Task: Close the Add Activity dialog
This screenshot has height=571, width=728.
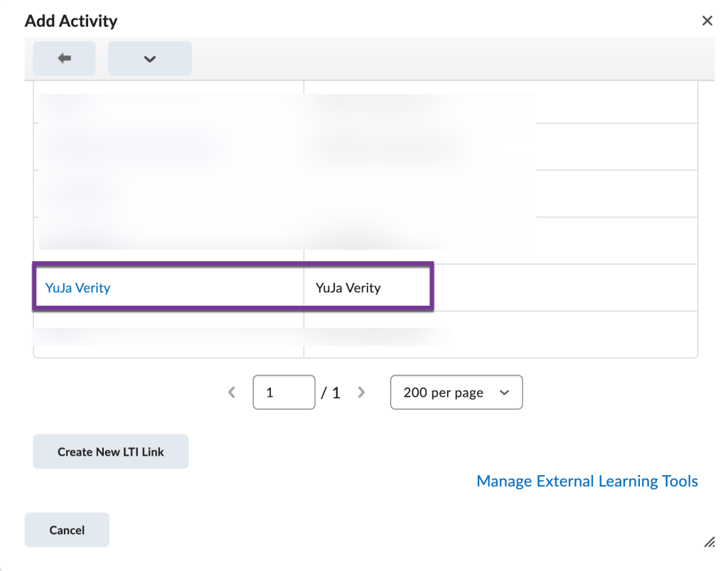Action: click(x=707, y=20)
